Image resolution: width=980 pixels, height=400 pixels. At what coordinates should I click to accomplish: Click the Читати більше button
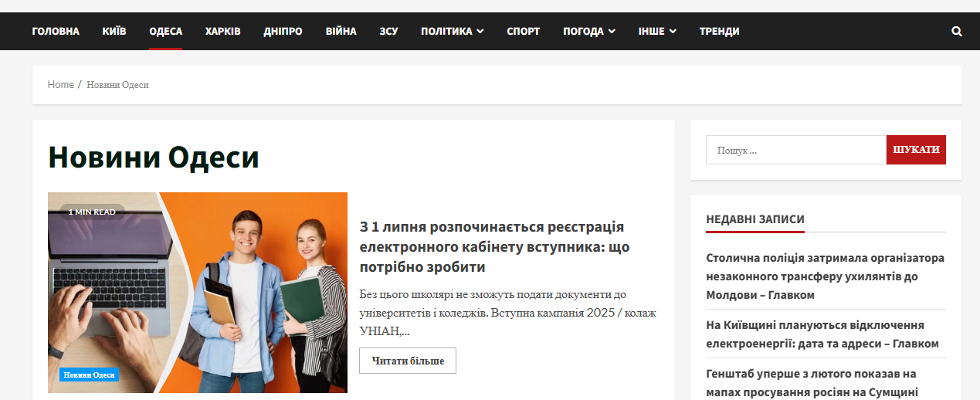coord(408,361)
